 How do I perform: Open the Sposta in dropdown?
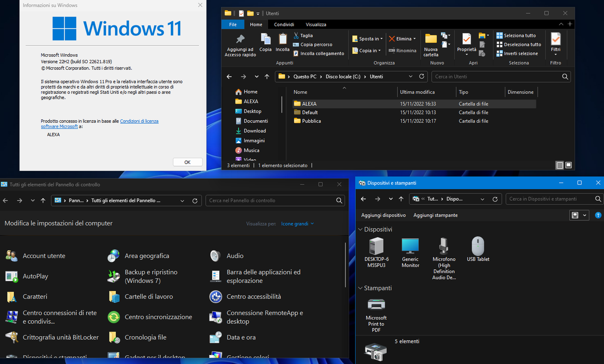point(367,39)
